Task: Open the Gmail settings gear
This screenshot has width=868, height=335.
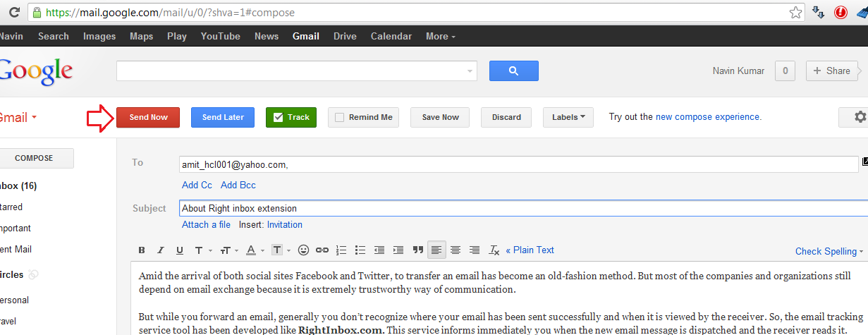Action: [860, 117]
